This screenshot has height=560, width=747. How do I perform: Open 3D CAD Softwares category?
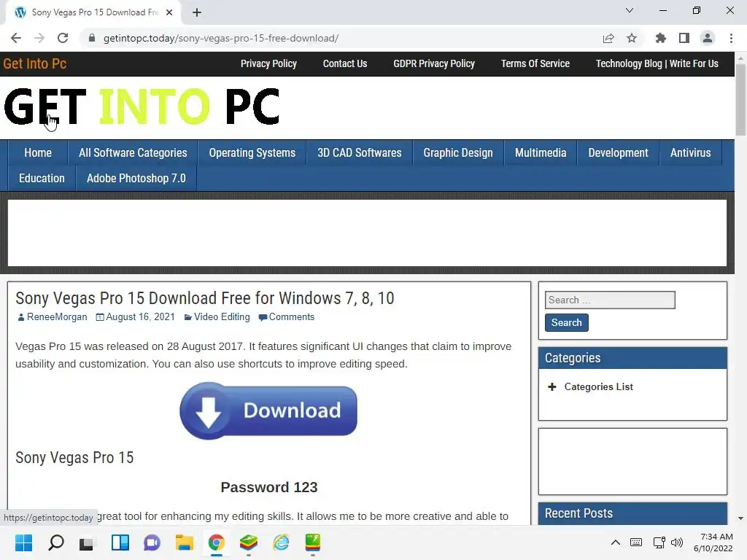[x=360, y=153]
